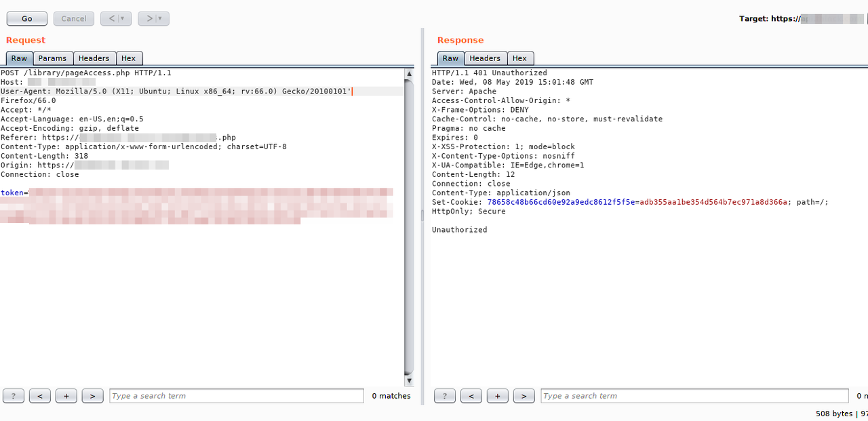The height and width of the screenshot is (421, 868).
Task: Click the 508 bytes status text
Action: point(834,414)
